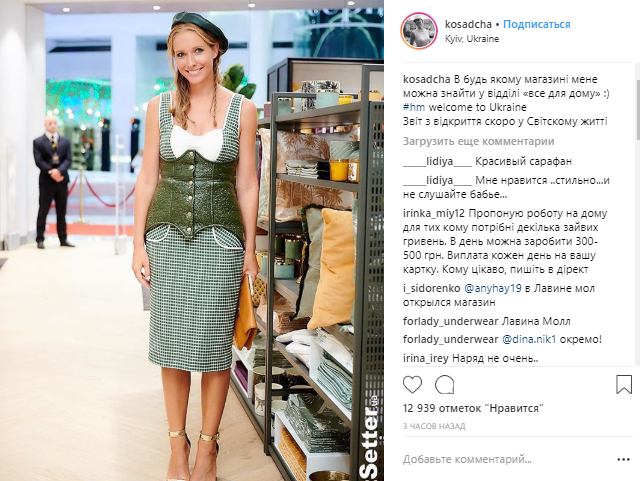This screenshot has width=640, height=481.
Task: Open Kyiv, Ukraine location link
Action: [472, 39]
